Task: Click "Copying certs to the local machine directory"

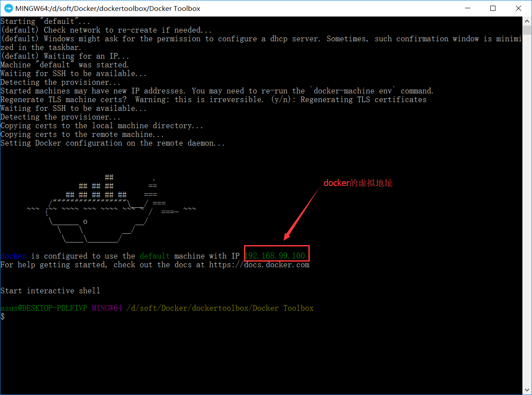Action: 102,126
